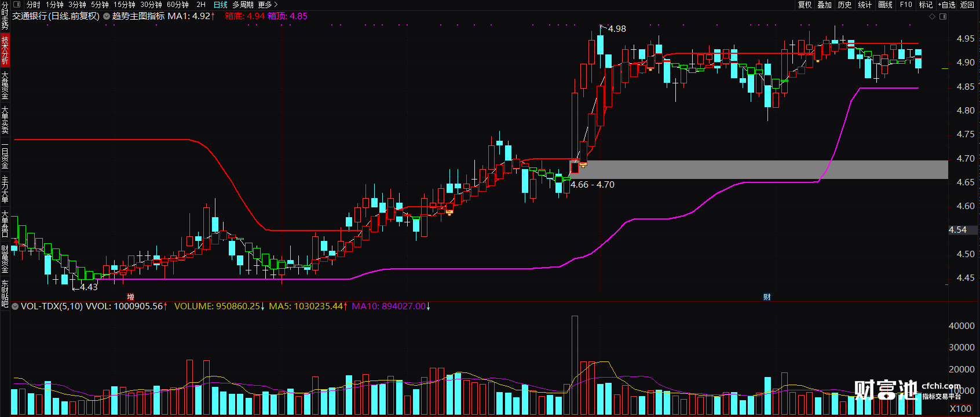This screenshot has height=417, width=980.
Task: Open the 复权 adjustment options
Action: tap(805, 5)
